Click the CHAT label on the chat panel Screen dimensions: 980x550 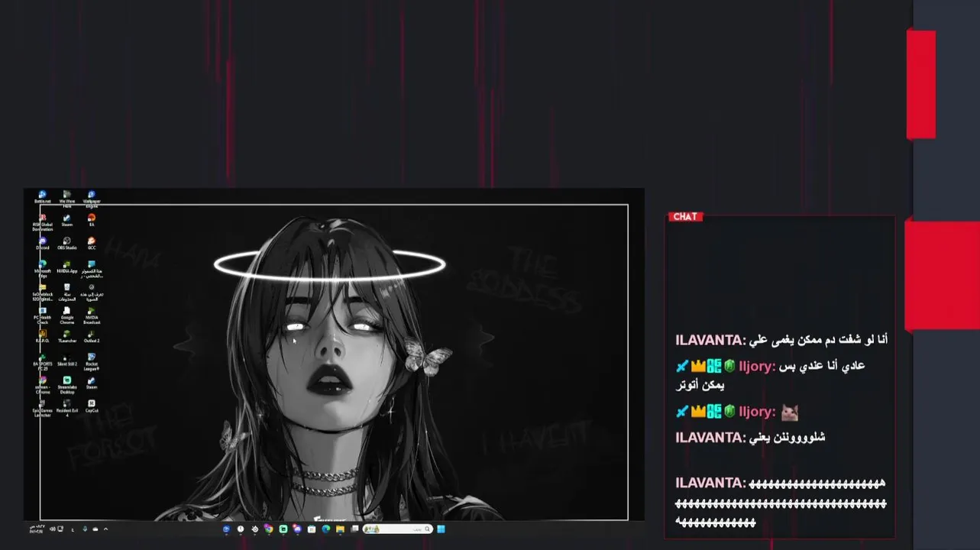point(684,217)
